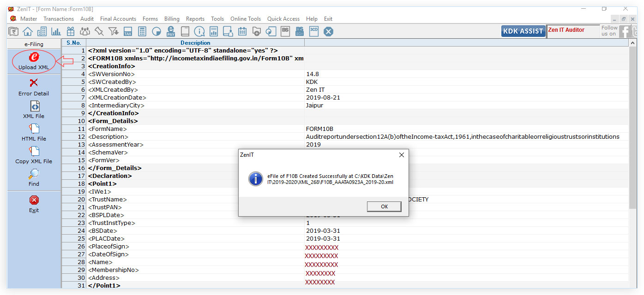The height and width of the screenshot is (295, 644).
Task: Click the group of people toolbar icon
Action: point(84,31)
